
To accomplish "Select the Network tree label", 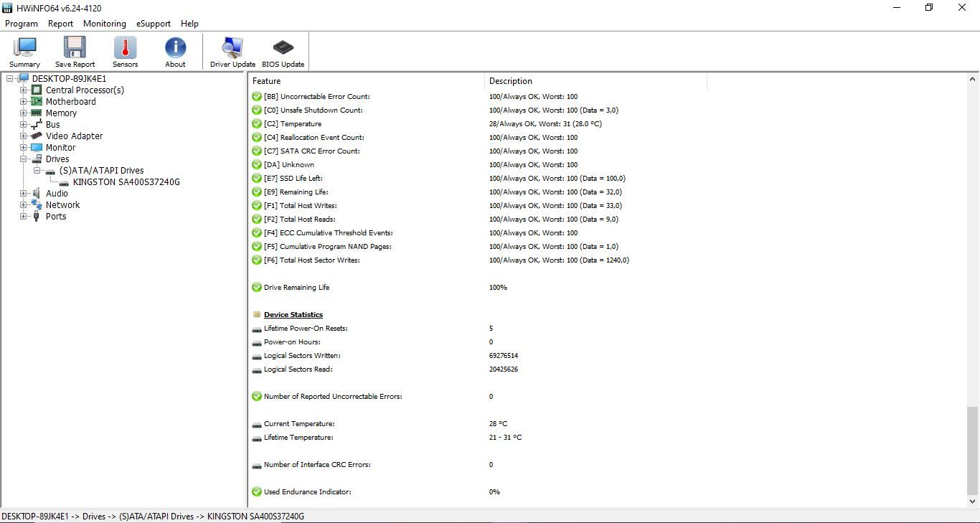I will tap(62, 204).
